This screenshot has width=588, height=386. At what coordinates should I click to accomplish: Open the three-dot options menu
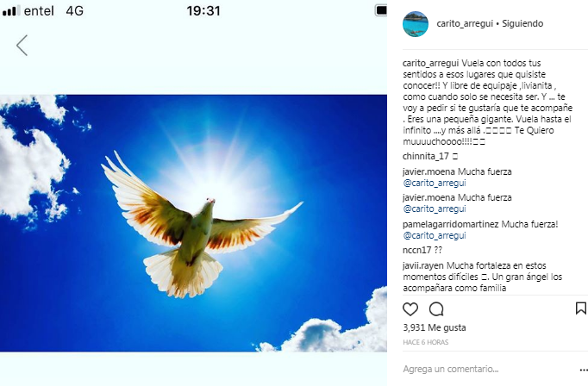(x=584, y=370)
